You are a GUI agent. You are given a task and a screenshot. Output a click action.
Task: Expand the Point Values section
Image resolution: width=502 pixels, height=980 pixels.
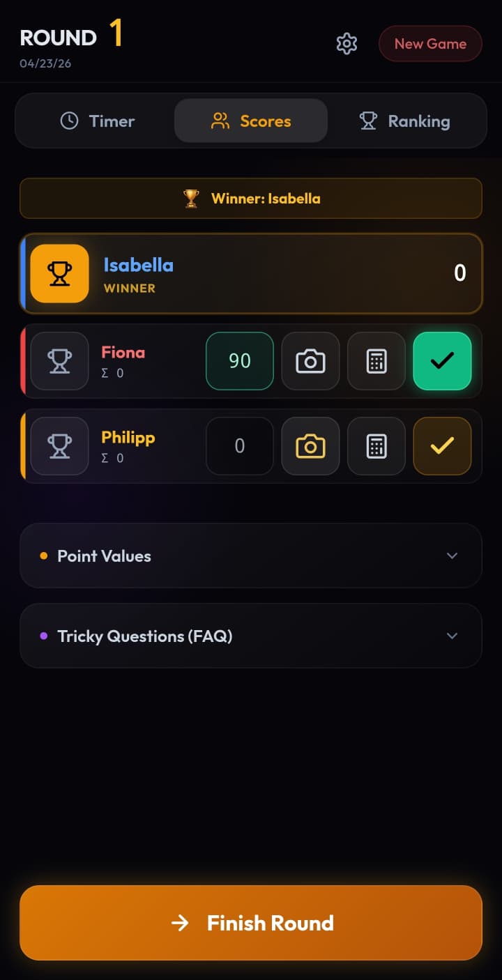pos(105,556)
